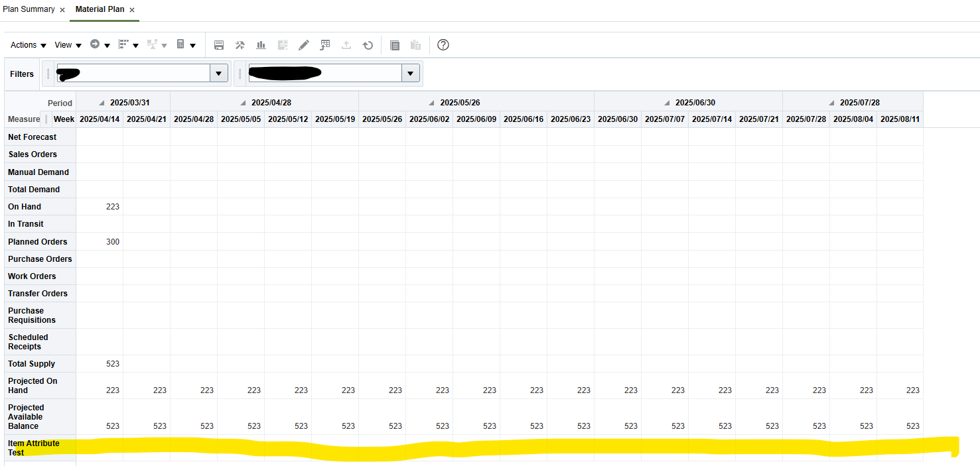Viewport: 980px width, 466px height.
Task: Select the Purchase Orders row label
Action: click(x=40, y=259)
